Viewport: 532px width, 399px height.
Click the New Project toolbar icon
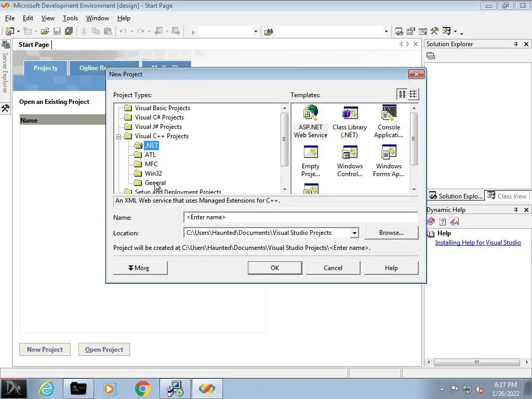9,32
